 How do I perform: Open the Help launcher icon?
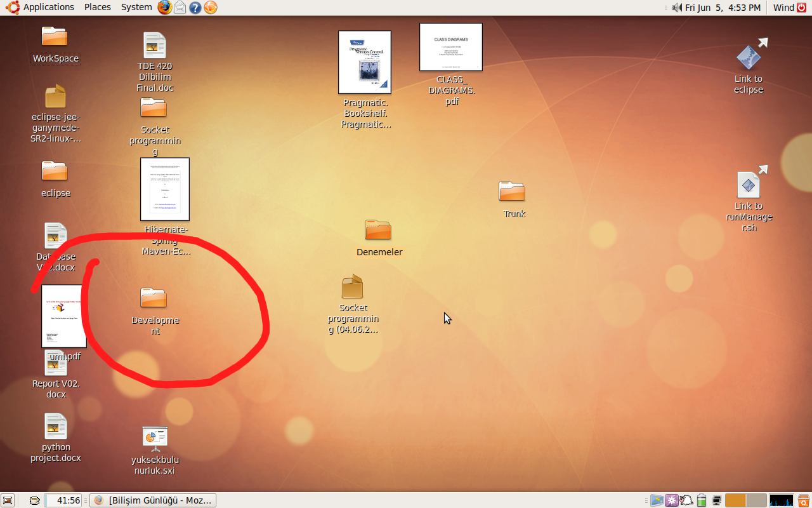point(195,8)
